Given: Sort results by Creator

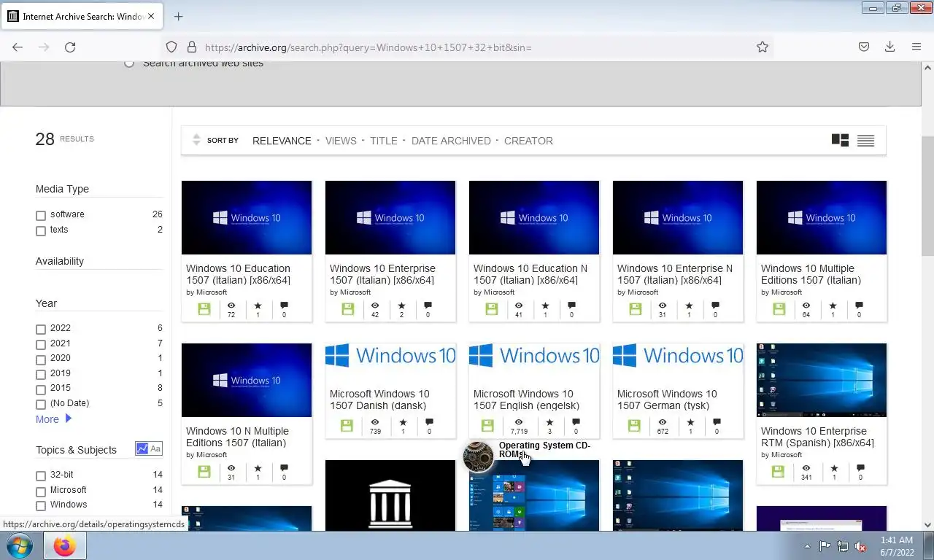Looking at the screenshot, I should (x=528, y=141).
